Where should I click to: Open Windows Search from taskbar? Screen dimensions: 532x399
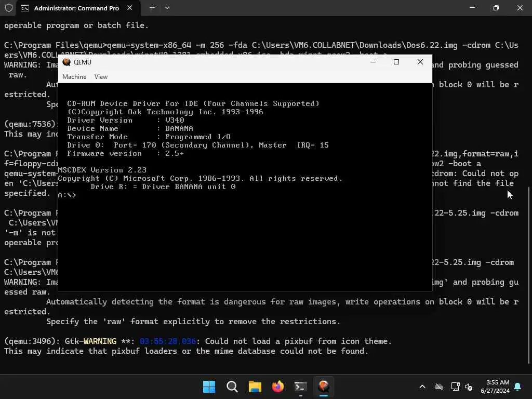click(x=232, y=387)
